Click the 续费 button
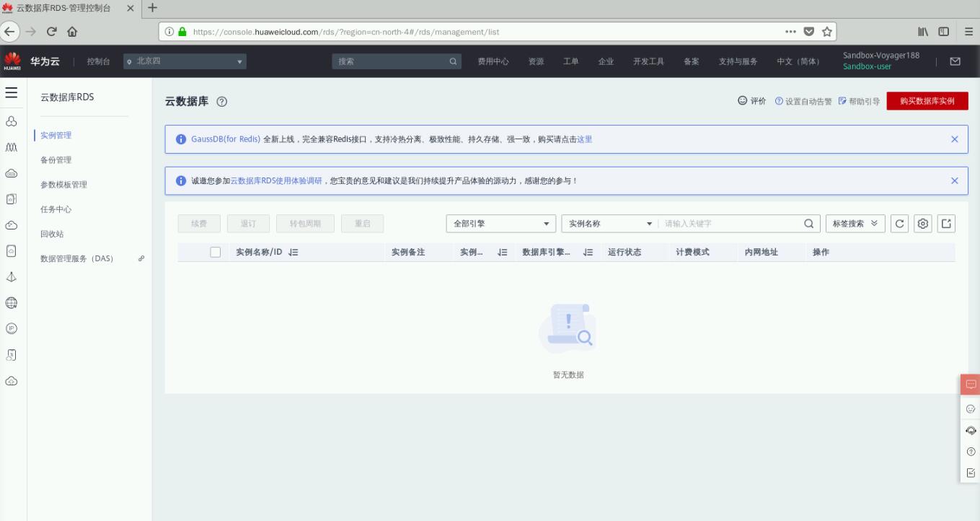Image resolution: width=980 pixels, height=521 pixels. (x=200, y=224)
